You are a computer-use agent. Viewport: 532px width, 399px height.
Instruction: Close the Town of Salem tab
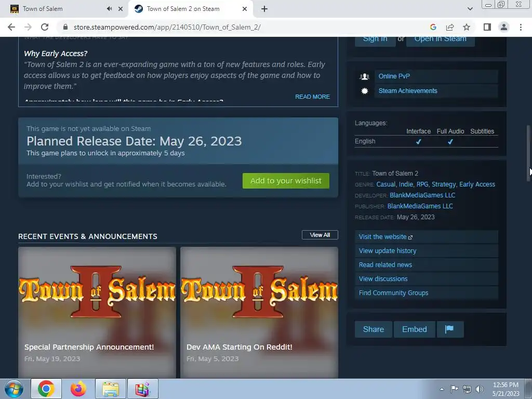(121, 9)
